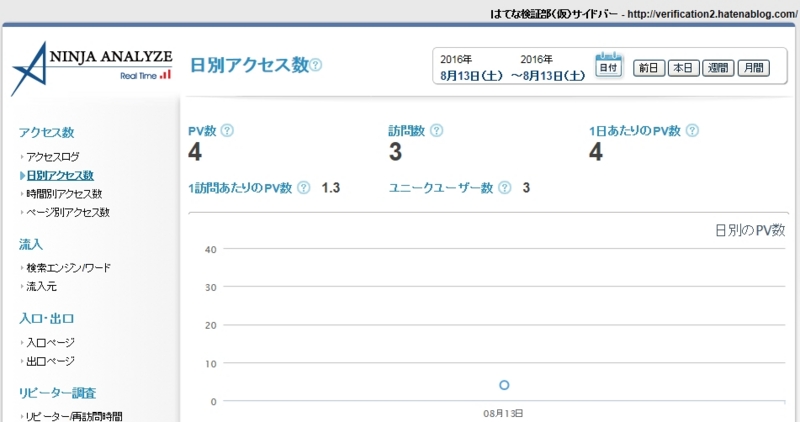The width and height of the screenshot is (800, 422).
Task: Click the 流入 section heading
Action: pyautogui.click(x=31, y=244)
